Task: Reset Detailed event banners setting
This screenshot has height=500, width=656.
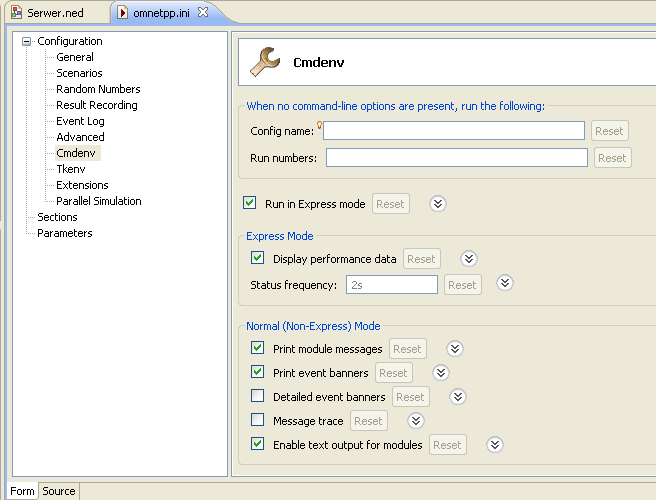Action: coord(411,397)
